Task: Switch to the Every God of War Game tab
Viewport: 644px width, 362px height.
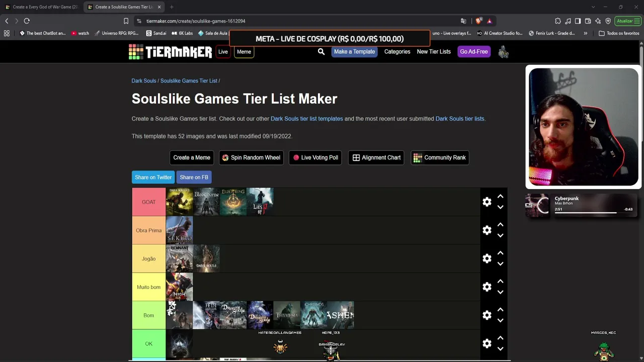Action: [x=41, y=7]
